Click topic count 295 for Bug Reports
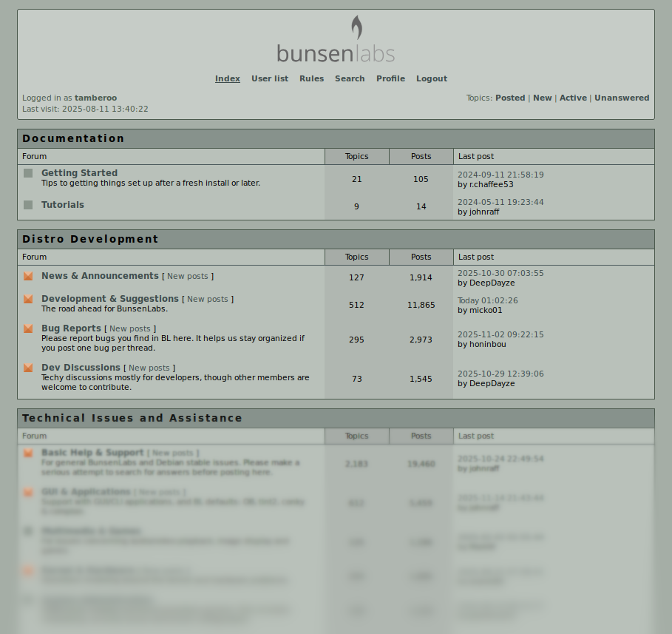This screenshot has width=672, height=634. [356, 340]
